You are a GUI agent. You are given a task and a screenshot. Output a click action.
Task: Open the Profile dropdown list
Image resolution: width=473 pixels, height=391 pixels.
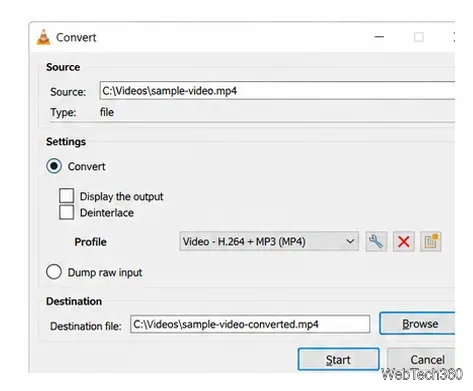click(x=269, y=241)
